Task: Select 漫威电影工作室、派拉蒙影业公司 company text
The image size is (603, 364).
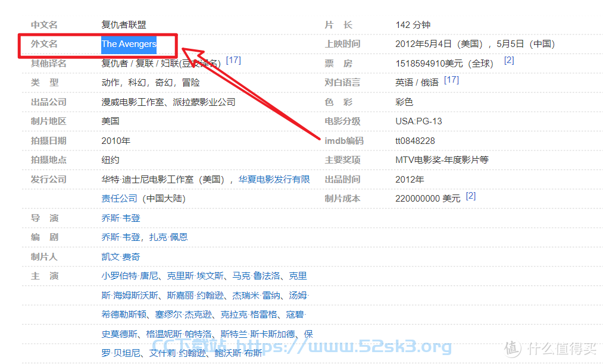Action: click(x=168, y=102)
